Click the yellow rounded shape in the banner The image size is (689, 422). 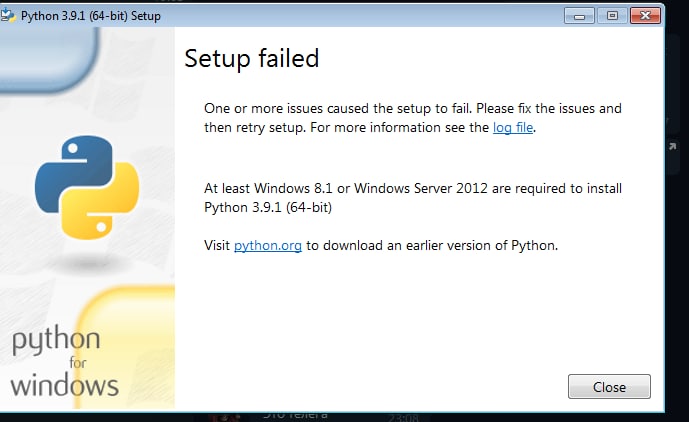pos(128,347)
